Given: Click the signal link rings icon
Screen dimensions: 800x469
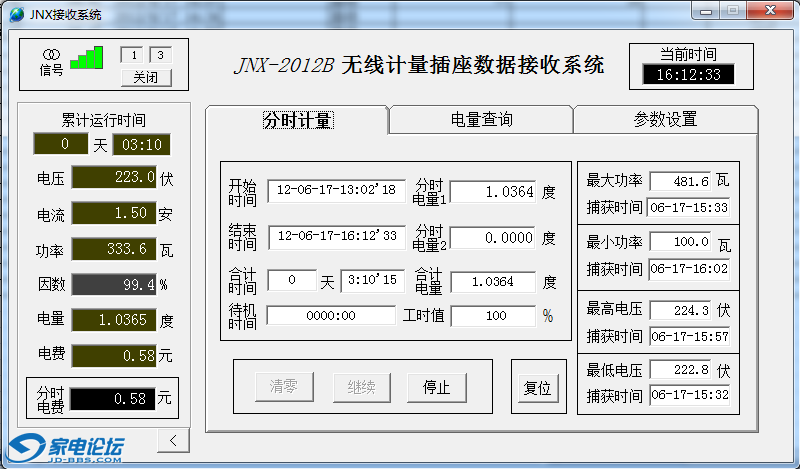Looking at the screenshot, I should (51, 53).
